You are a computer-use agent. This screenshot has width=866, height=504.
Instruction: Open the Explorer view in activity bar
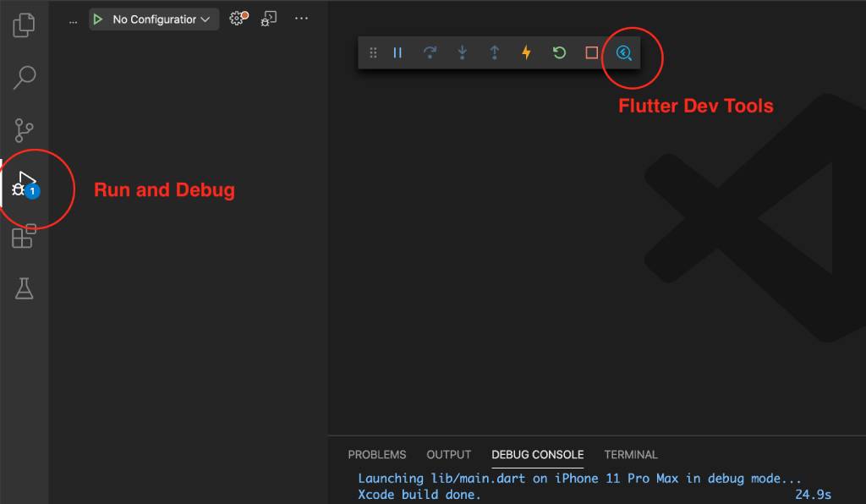pos(24,25)
